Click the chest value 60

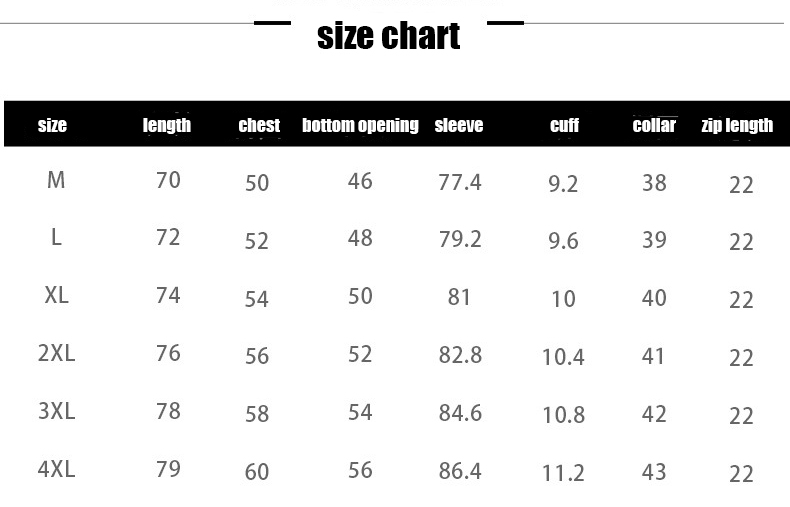click(257, 471)
